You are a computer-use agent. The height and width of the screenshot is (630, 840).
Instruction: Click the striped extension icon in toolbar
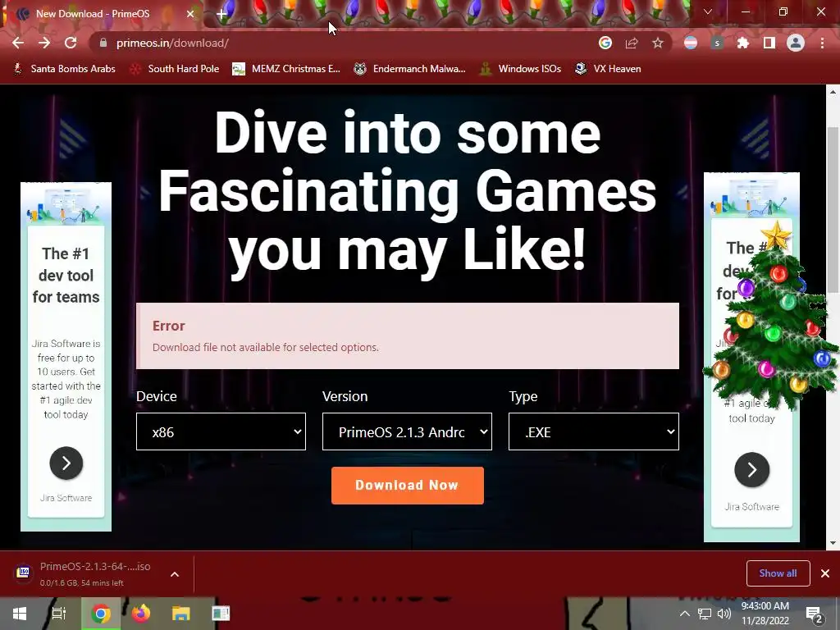pyautogui.click(x=691, y=43)
